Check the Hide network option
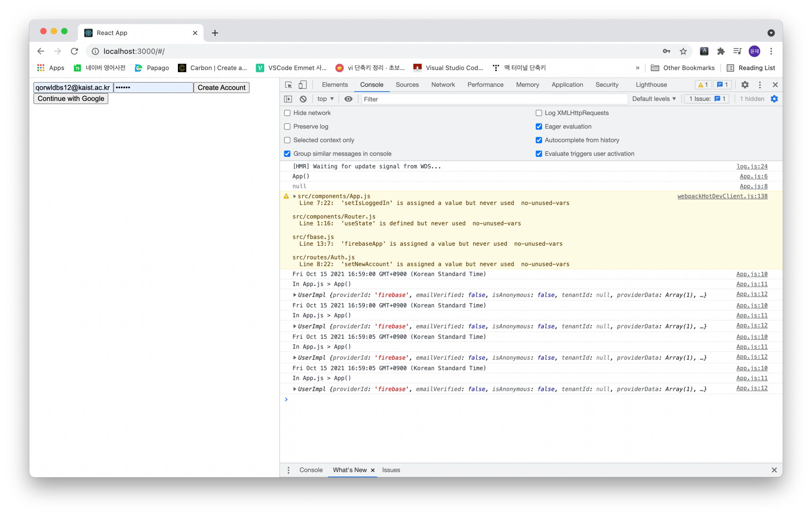812x516 pixels. click(287, 113)
